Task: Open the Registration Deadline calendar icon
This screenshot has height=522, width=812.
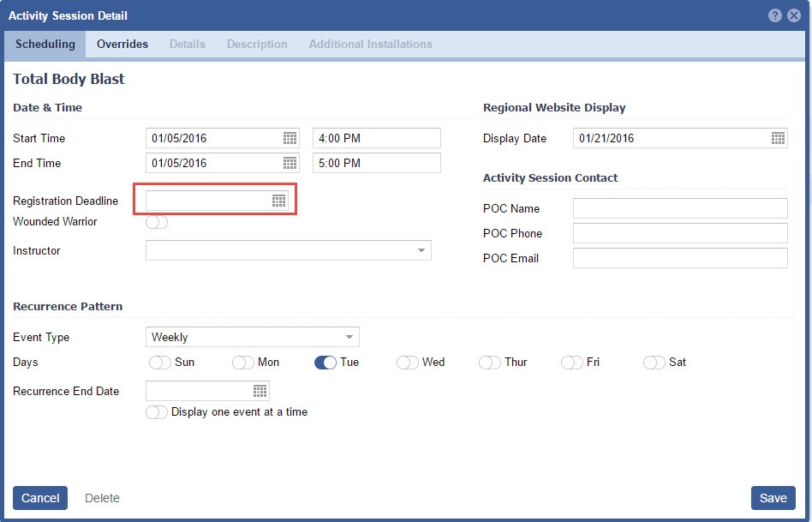Action: pyautogui.click(x=278, y=201)
